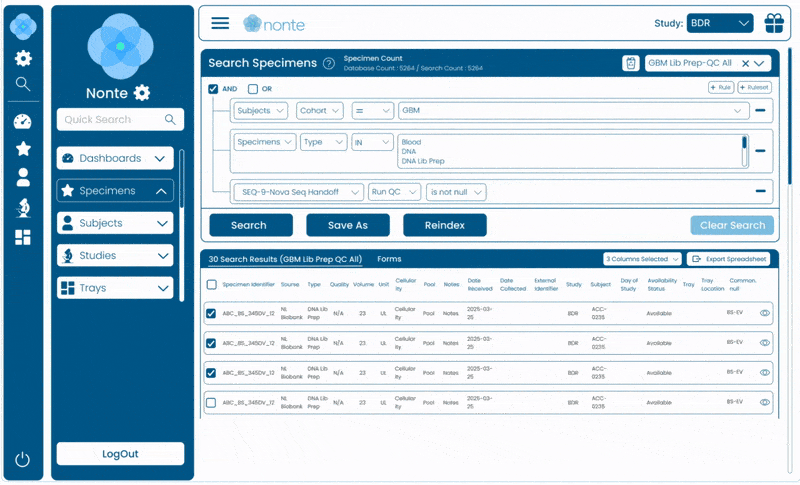Click the search magnifier icon in left rail
The image size is (800, 485).
(23, 84)
